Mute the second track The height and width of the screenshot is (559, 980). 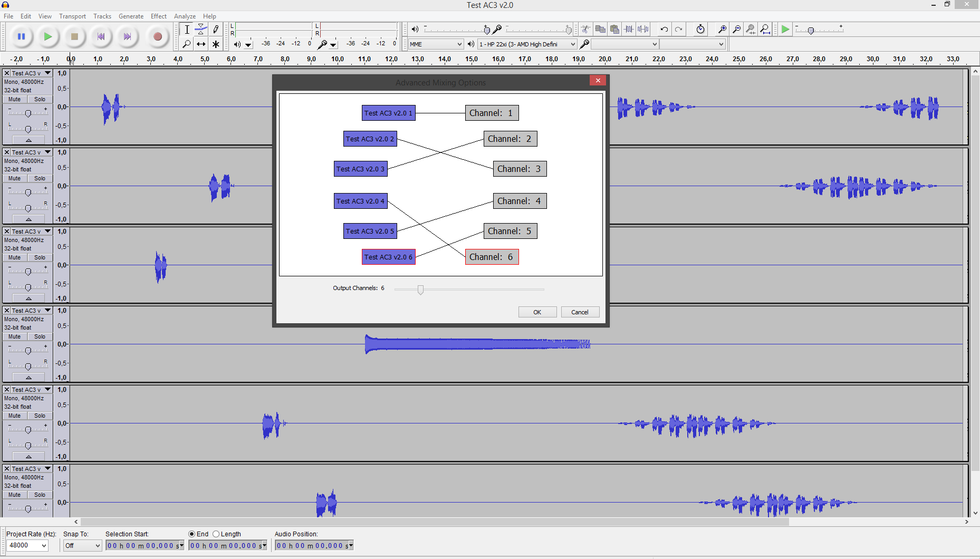coord(15,178)
